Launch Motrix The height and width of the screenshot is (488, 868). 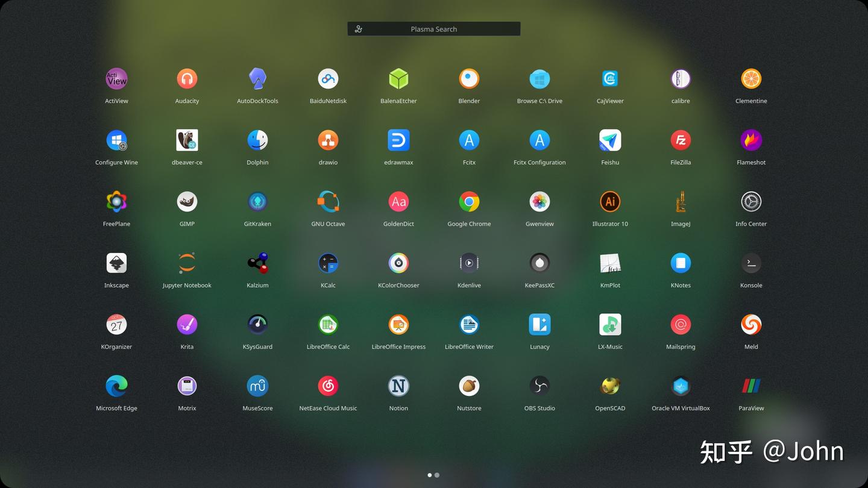(187, 386)
